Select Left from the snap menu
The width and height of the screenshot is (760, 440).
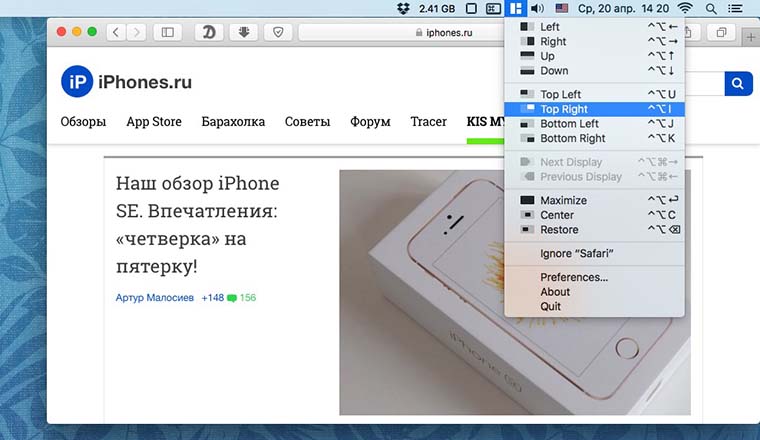coord(594,27)
